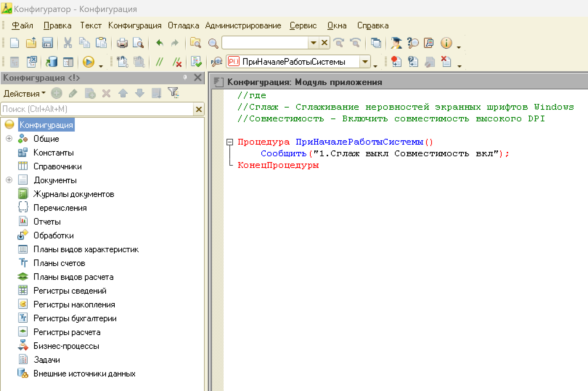The image size is (588, 391).
Task: Click the Open file folder icon
Action: tap(31, 43)
